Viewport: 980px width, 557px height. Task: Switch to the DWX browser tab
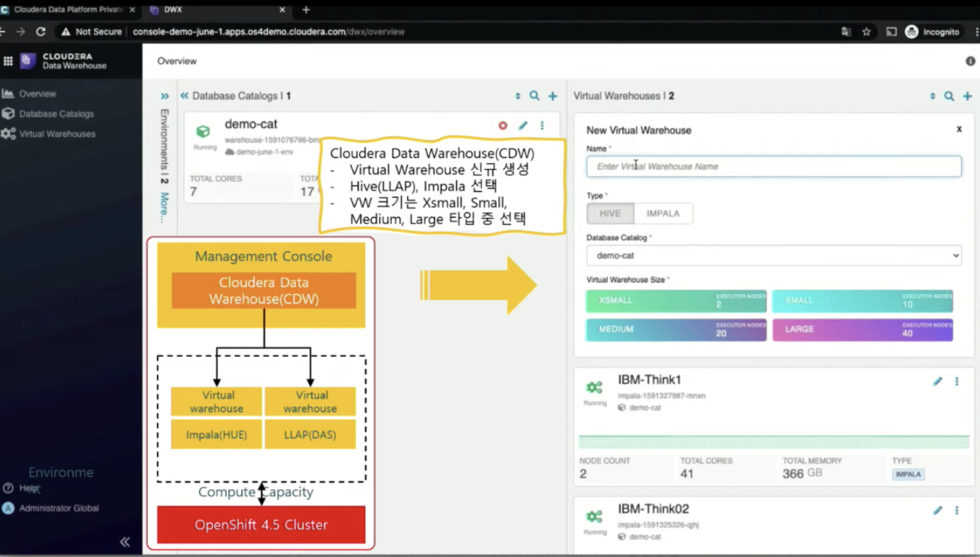217,10
